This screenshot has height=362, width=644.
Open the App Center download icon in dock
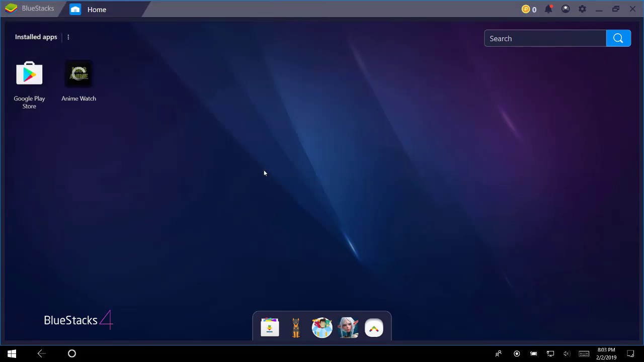point(270,327)
